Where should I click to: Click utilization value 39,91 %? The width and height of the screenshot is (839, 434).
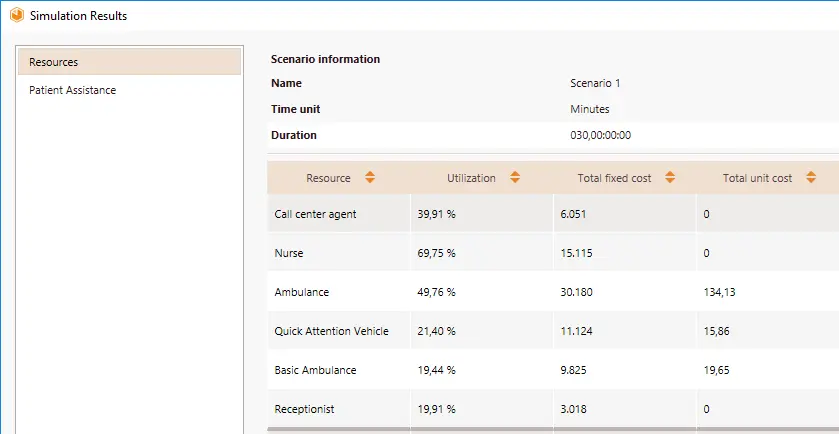[x=437, y=214]
